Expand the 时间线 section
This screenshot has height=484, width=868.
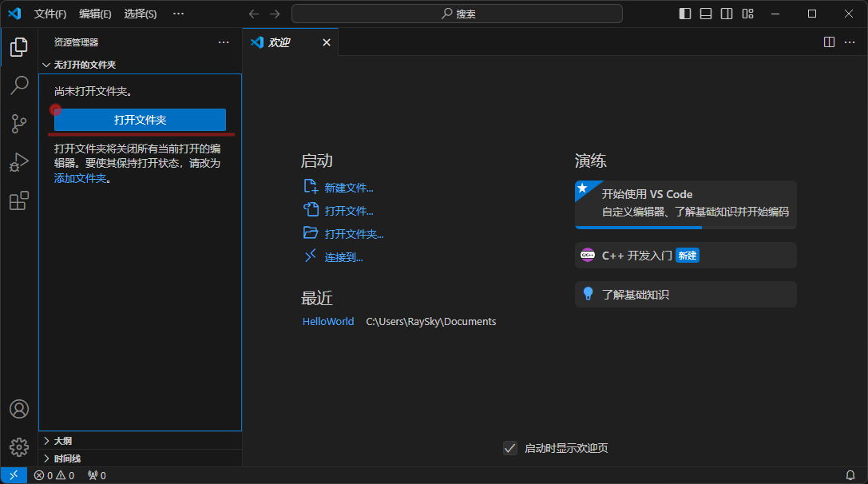point(141,458)
